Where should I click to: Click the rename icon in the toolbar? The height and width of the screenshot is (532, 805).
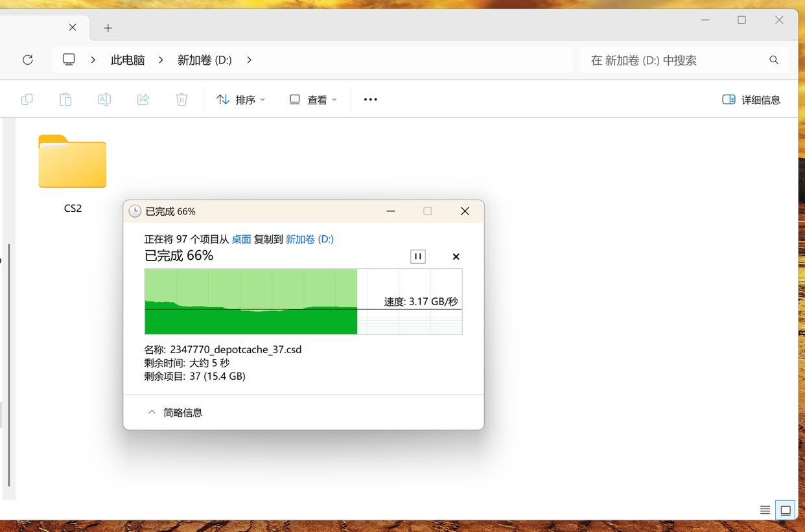tap(104, 99)
